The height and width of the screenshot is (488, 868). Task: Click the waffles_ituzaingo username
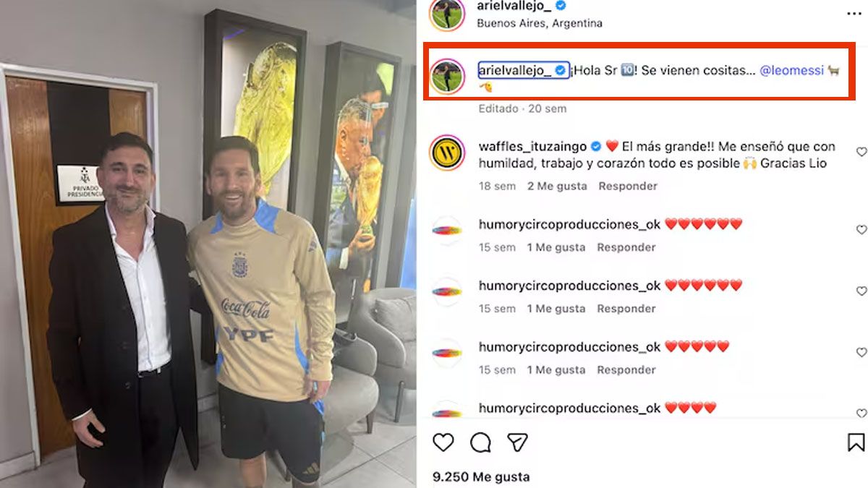click(x=530, y=145)
